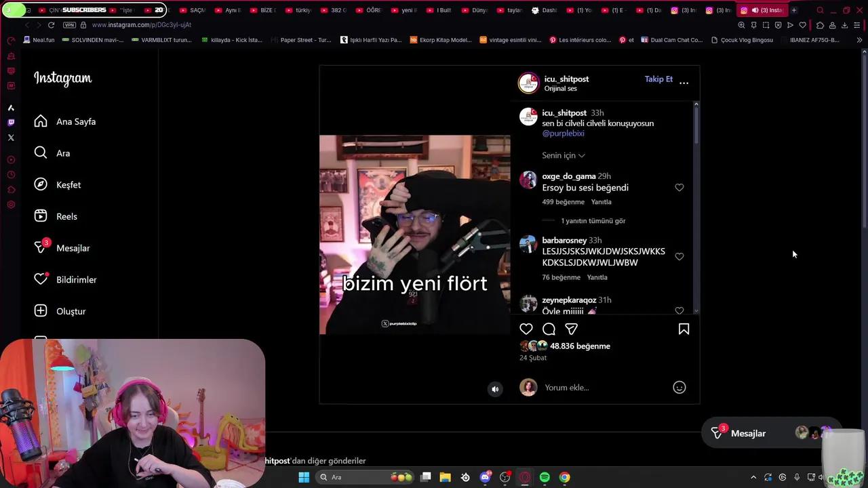
Task: Toggle the browser VPN badge
Action: tap(69, 25)
